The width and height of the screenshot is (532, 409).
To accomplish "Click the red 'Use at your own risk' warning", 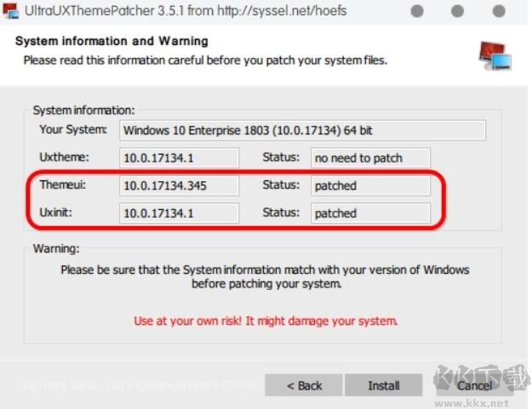I will [266, 321].
